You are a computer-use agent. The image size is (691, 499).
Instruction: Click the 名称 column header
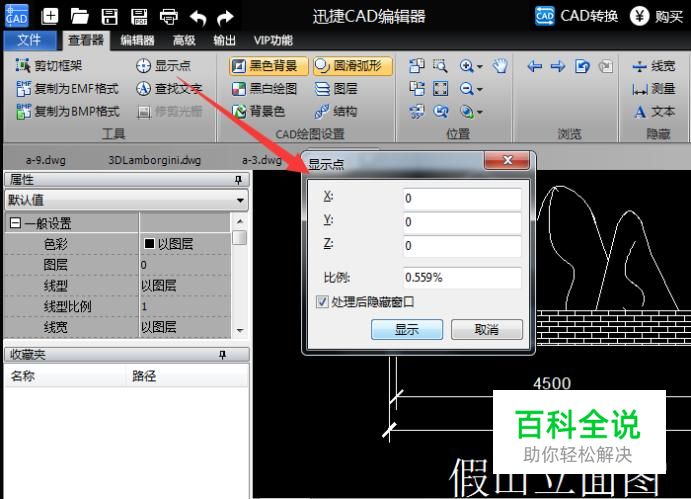23,376
